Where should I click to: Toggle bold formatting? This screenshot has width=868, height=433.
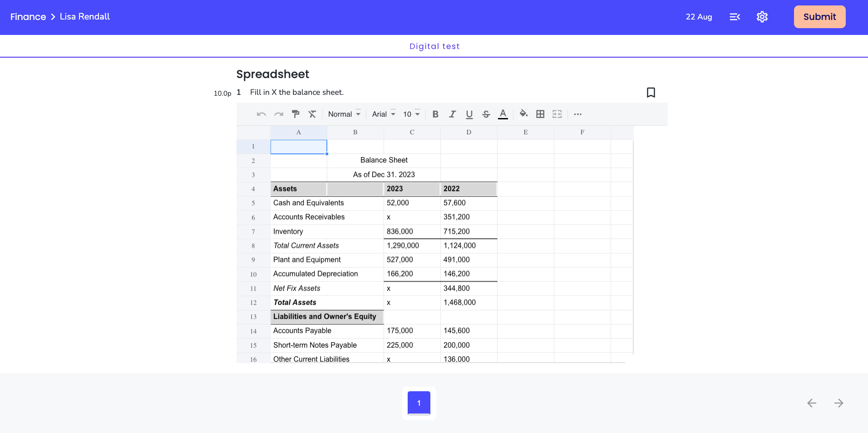click(x=435, y=114)
